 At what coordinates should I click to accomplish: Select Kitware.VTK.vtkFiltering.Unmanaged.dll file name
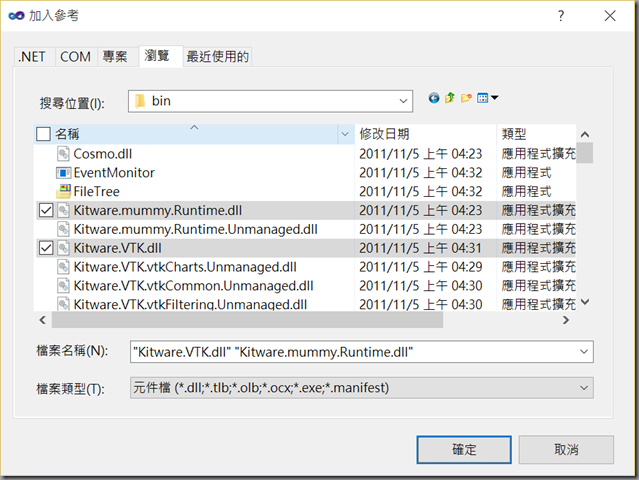pos(190,304)
